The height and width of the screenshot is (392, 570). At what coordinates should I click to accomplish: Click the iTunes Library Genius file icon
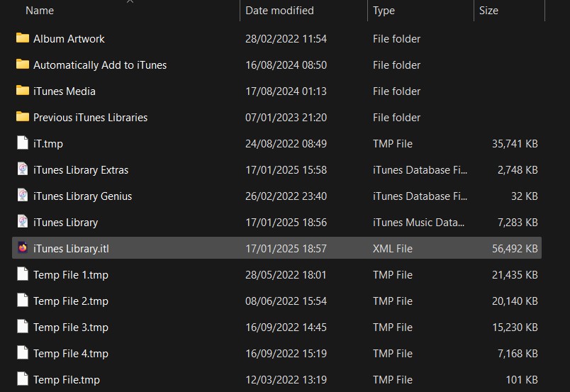pos(23,195)
